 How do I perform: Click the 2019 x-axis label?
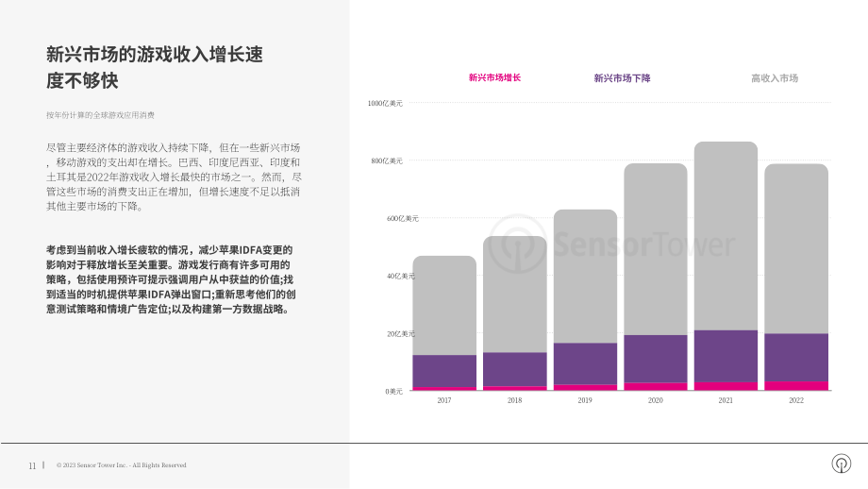click(585, 400)
